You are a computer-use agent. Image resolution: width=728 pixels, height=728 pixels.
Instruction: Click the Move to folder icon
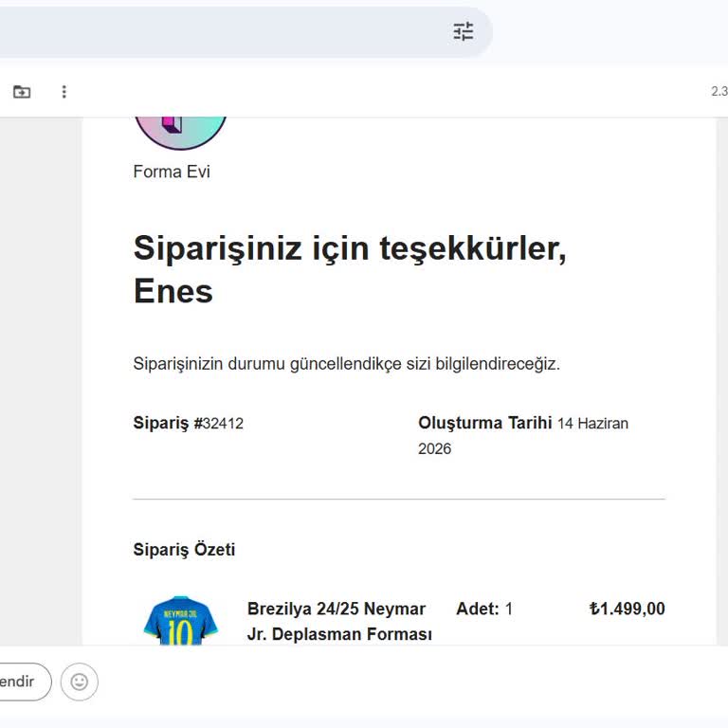coord(22,91)
